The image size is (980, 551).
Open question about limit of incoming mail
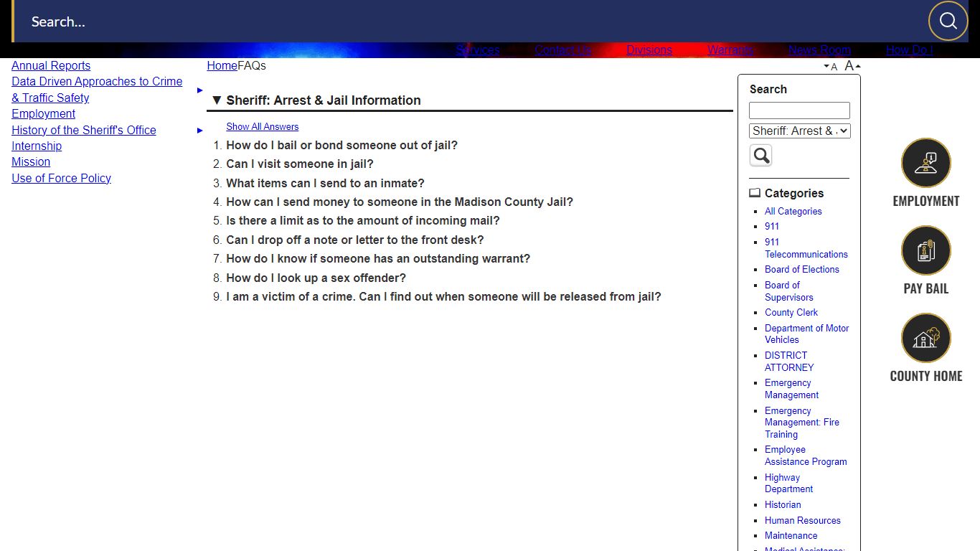(363, 221)
